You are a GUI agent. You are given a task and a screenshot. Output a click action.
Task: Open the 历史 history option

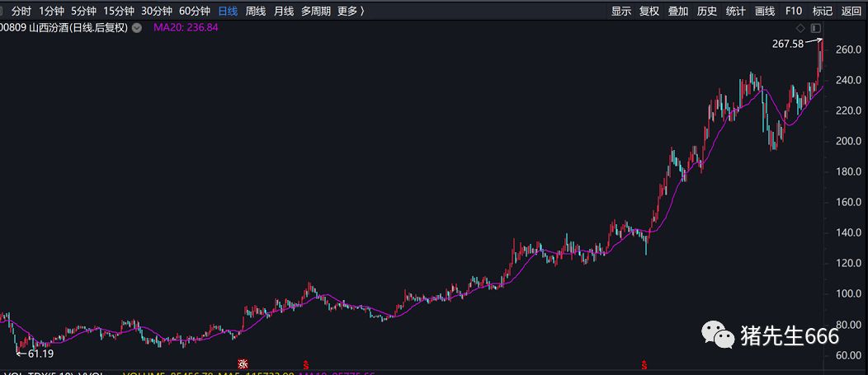click(x=707, y=11)
